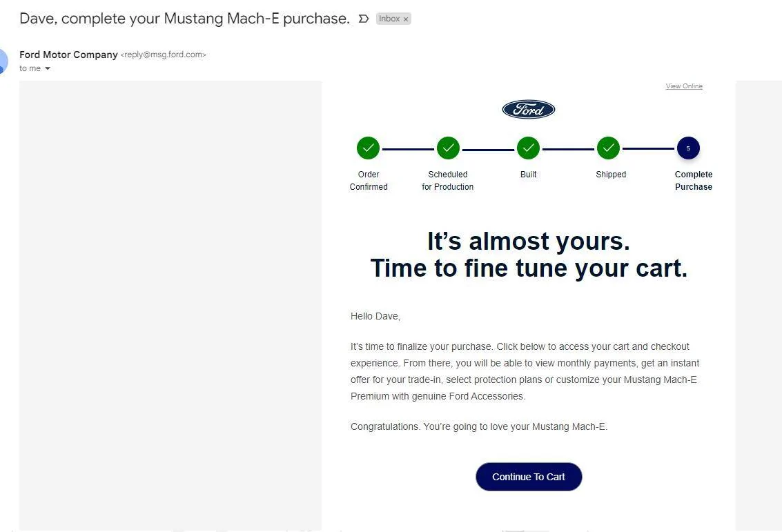The height and width of the screenshot is (532, 782).
Task: Click the Ford Motor Company sender name
Action: (68, 55)
